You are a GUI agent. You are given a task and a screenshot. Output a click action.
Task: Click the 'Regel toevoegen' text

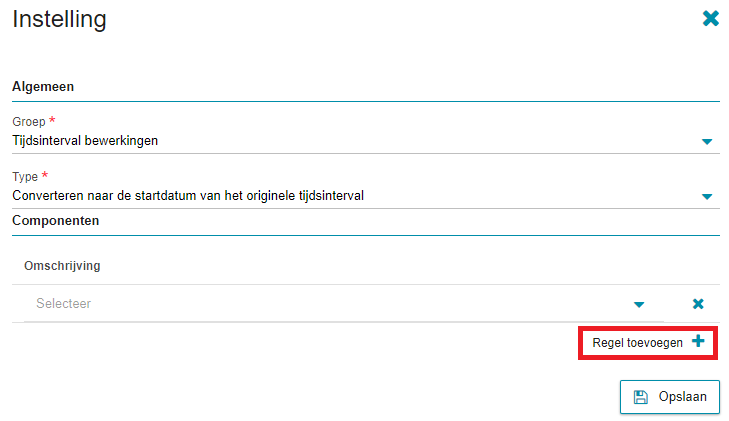[x=637, y=343]
